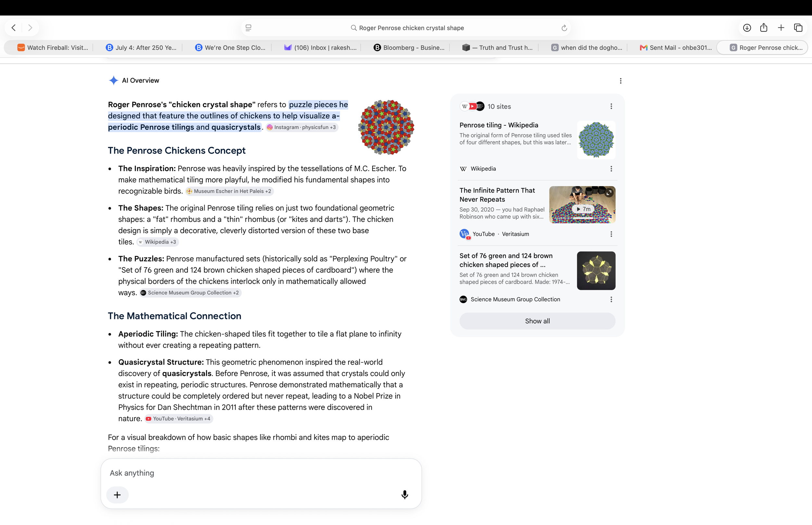Open the colorful Penrose tiling image thumbnail
Viewport: 812px width, 525px height.
[386, 127]
